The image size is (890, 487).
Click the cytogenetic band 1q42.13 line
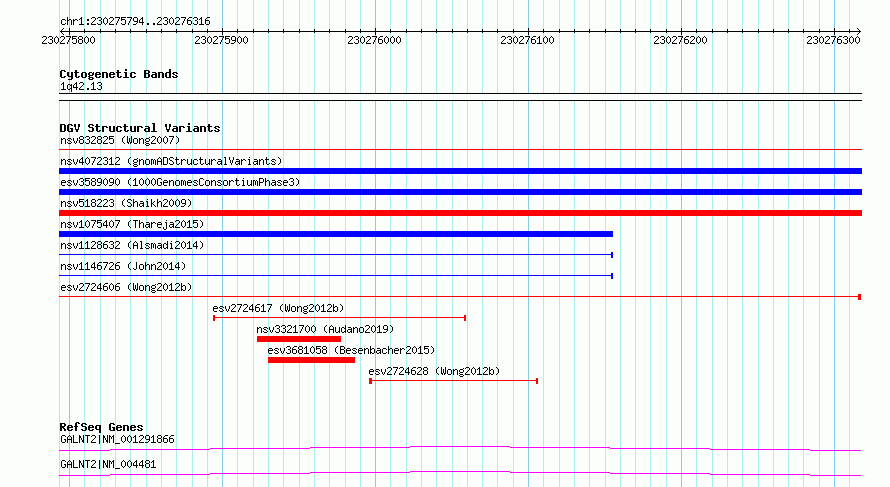click(460, 97)
